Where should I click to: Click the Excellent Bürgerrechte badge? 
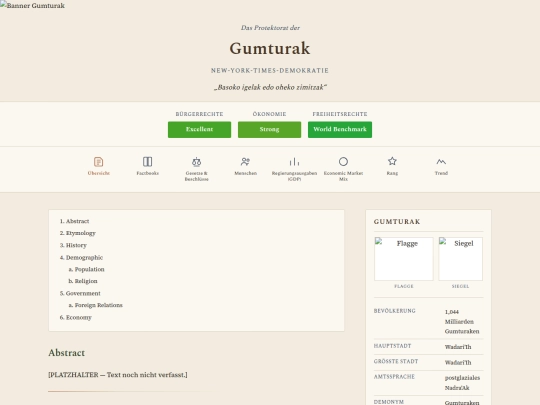[x=199, y=129]
